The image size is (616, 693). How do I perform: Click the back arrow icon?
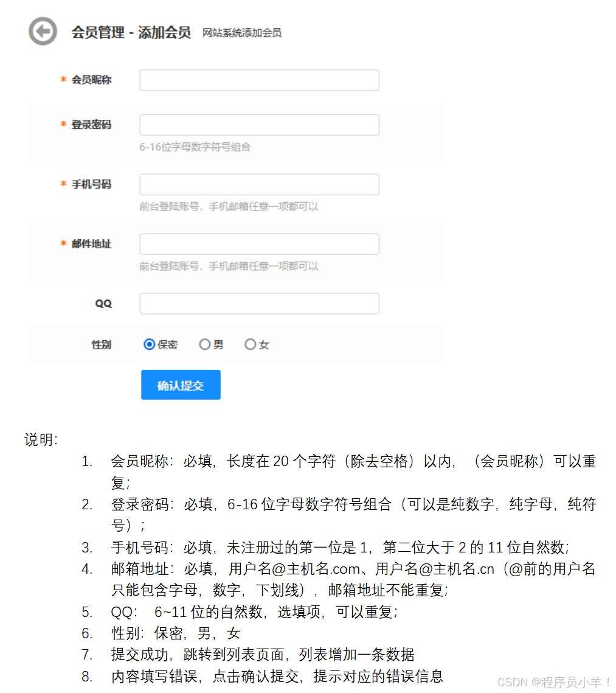point(43,32)
